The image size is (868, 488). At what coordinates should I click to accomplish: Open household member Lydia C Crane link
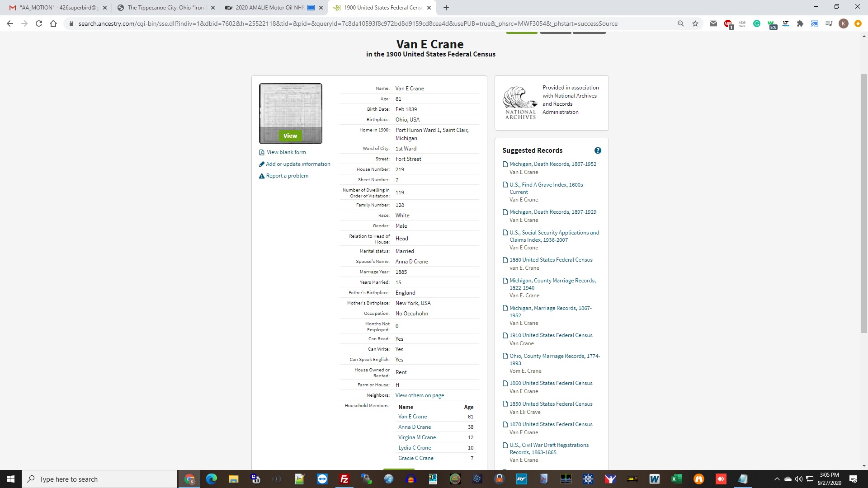pyautogui.click(x=415, y=448)
